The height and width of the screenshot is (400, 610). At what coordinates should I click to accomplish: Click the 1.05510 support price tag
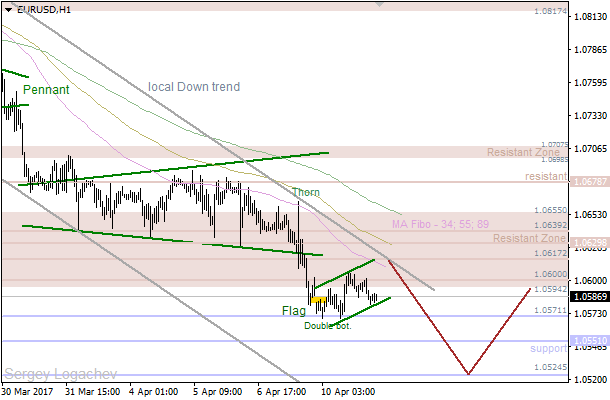pyautogui.click(x=588, y=341)
